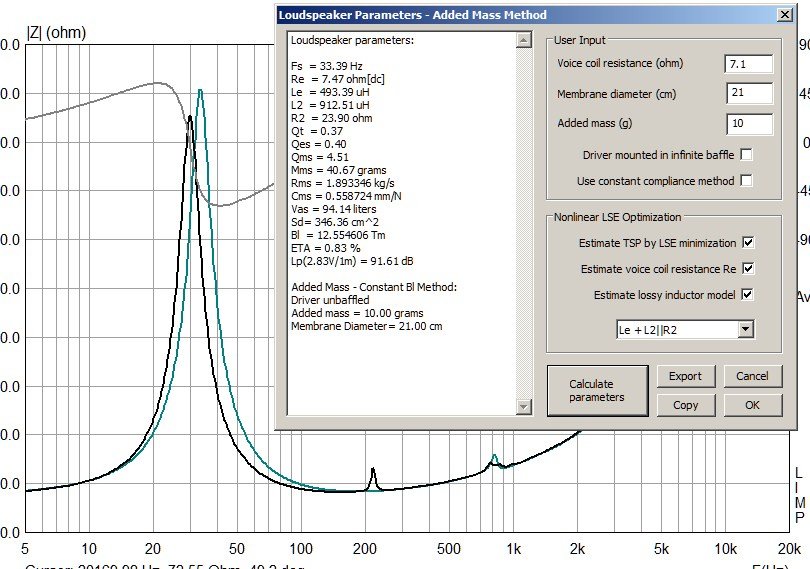Uncheck Estimate TSP by LSE minimization
Image resolution: width=810 pixels, height=569 pixels.
[747, 242]
